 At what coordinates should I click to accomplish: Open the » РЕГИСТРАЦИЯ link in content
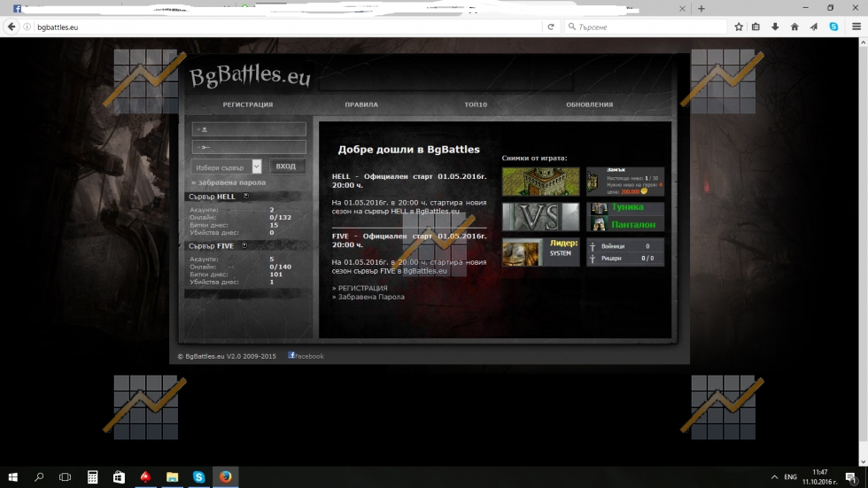360,288
